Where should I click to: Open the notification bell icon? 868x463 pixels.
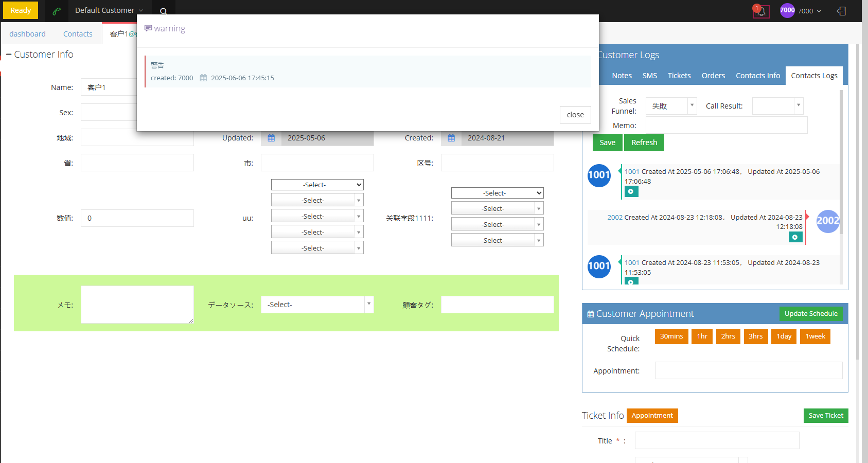coord(761,11)
